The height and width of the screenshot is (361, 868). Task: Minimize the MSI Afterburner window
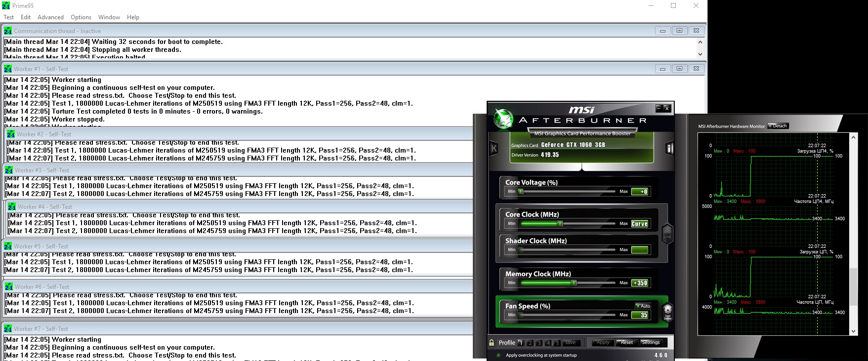[659, 108]
